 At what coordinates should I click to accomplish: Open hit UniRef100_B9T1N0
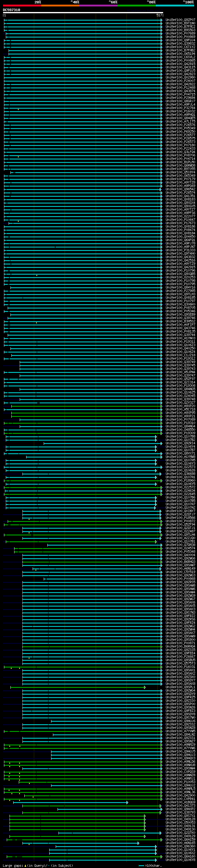click(180, 23)
